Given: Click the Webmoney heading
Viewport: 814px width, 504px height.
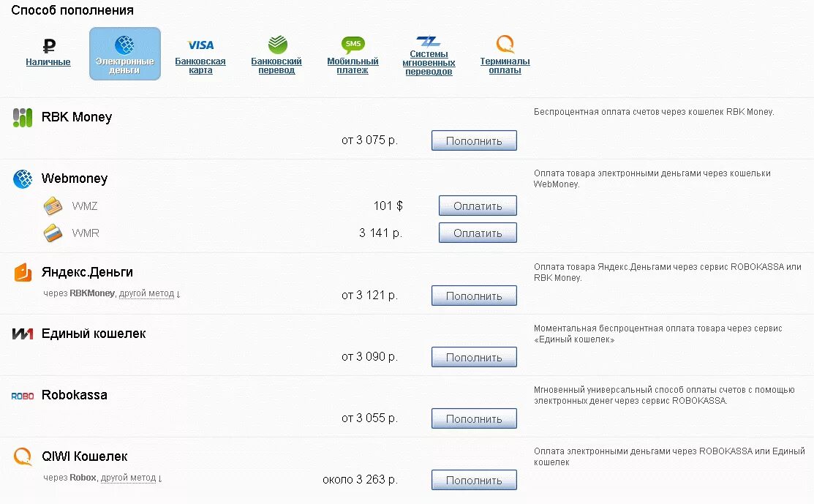Looking at the screenshot, I should point(75,178).
